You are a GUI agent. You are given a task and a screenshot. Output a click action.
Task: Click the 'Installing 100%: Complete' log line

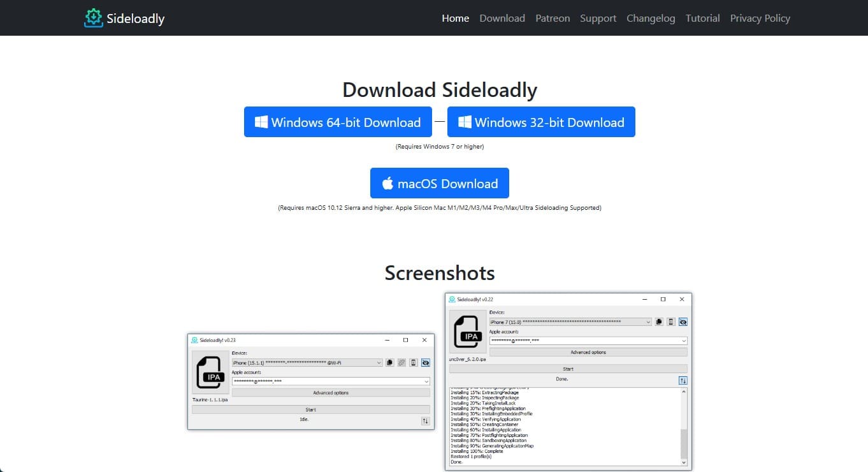(477, 452)
